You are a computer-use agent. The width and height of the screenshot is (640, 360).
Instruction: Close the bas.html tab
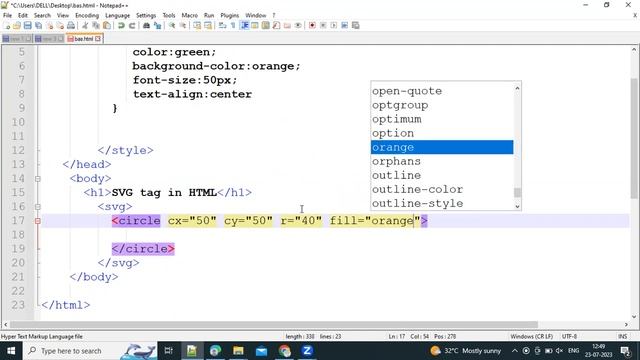click(x=98, y=39)
